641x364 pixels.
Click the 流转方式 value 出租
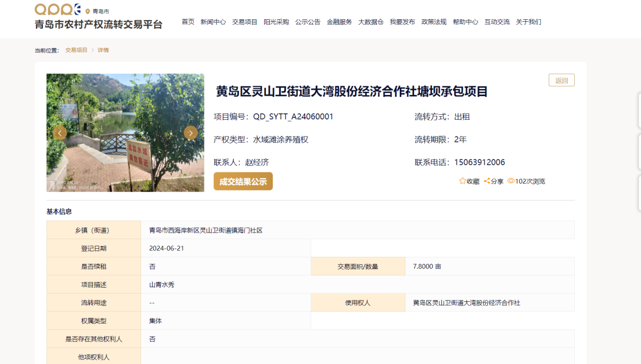tap(462, 117)
